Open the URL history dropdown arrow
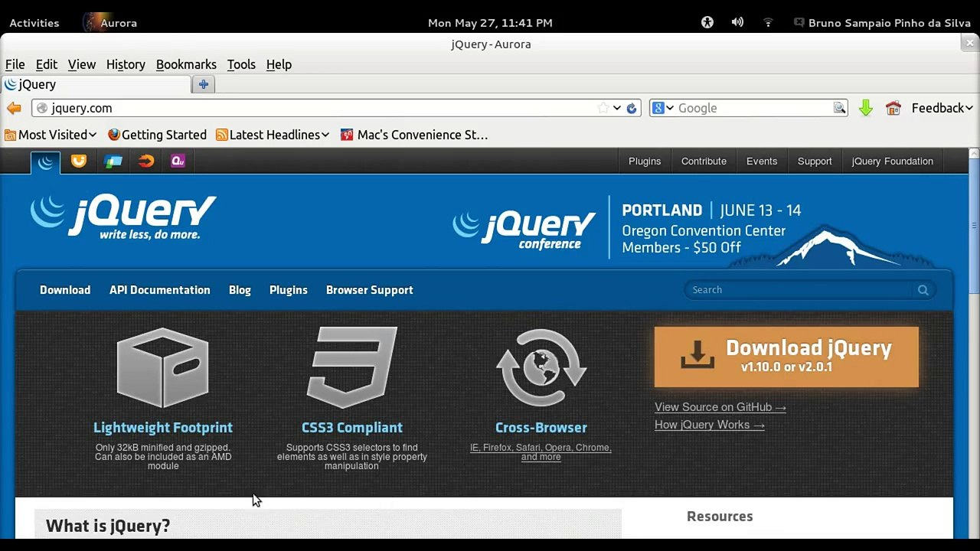 (617, 108)
